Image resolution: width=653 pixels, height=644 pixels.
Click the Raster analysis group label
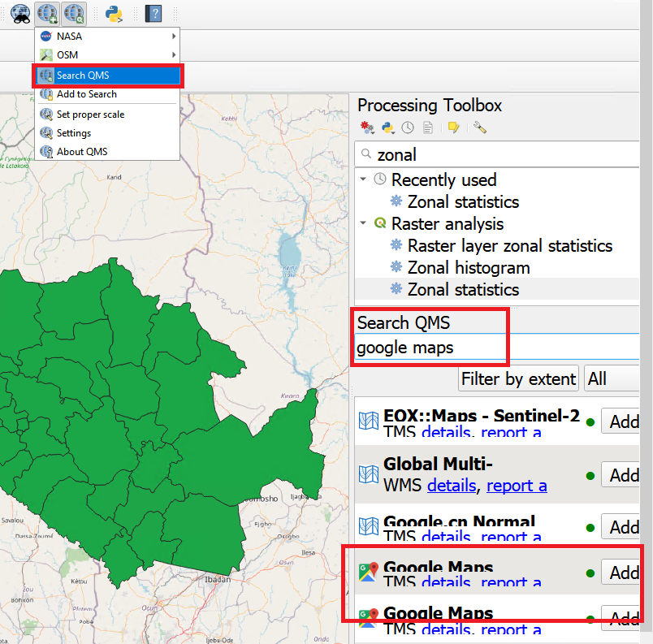(448, 224)
